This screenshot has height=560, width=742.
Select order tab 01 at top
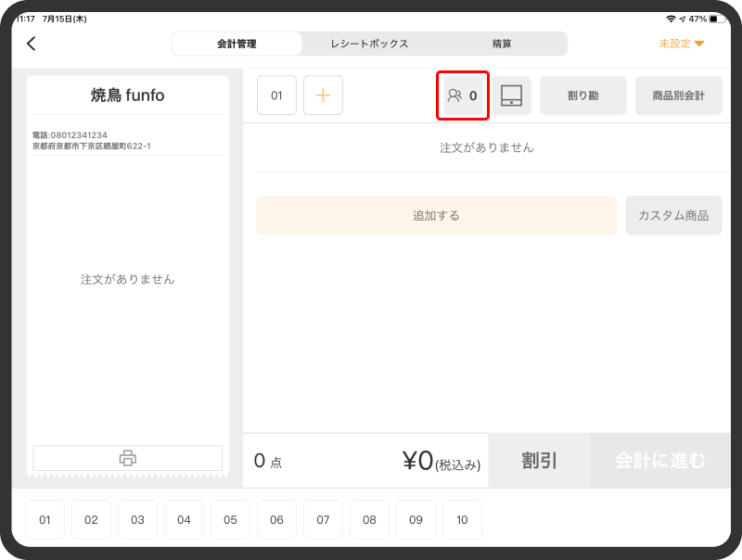[x=276, y=95]
